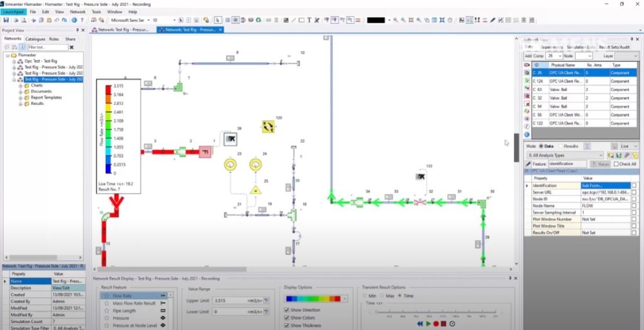The image size is (644, 330).
Task: Open the All Analysis Types dropdown
Action: click(566, 155)
